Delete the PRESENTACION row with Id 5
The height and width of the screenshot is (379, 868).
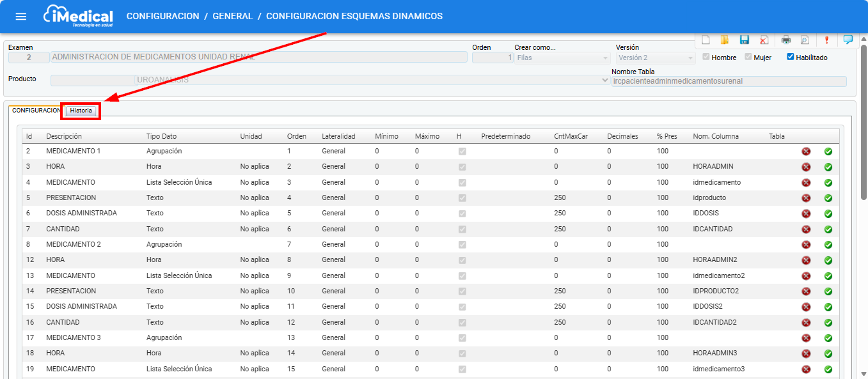806,198
